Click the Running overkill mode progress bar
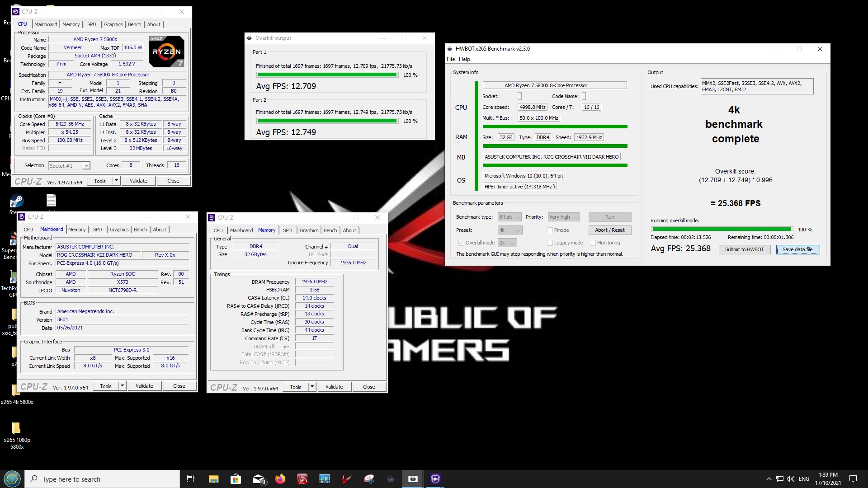 pyautogui.click(x=722, y=230)
